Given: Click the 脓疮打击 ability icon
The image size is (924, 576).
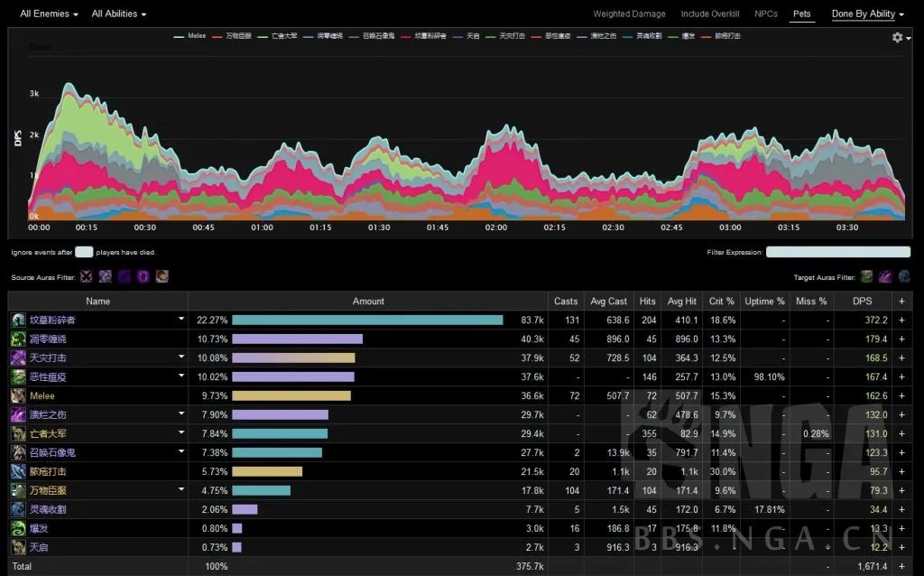Looking at the screenshot, I should (x=18, y=471).
